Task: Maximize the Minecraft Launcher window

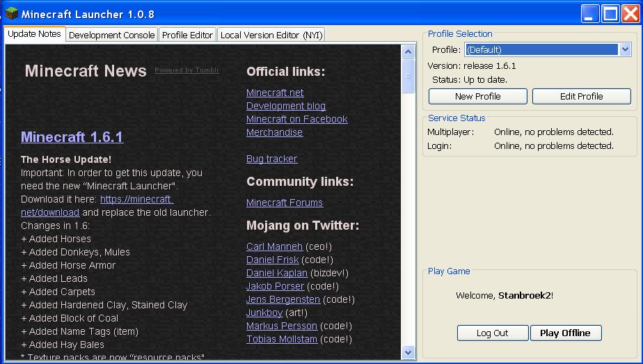Action: coord(610,14)
